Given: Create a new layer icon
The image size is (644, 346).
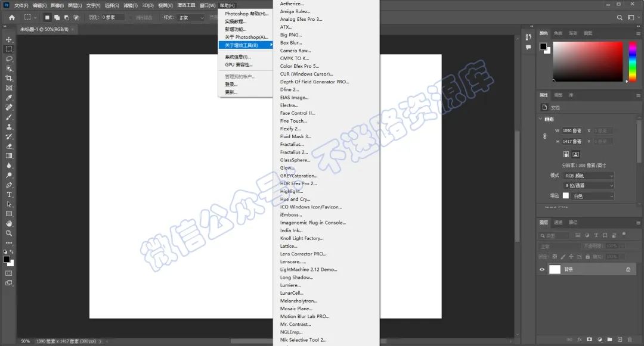Looking at the screenshot, I should tap(620, 339).
